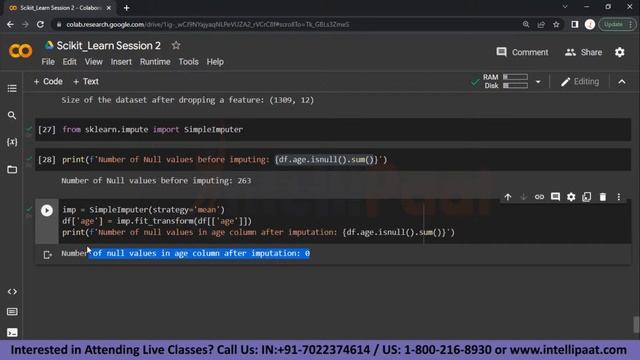640x360 pixels.
Task: Open browser zoom magnifier icon
Action: coord(526,24)
